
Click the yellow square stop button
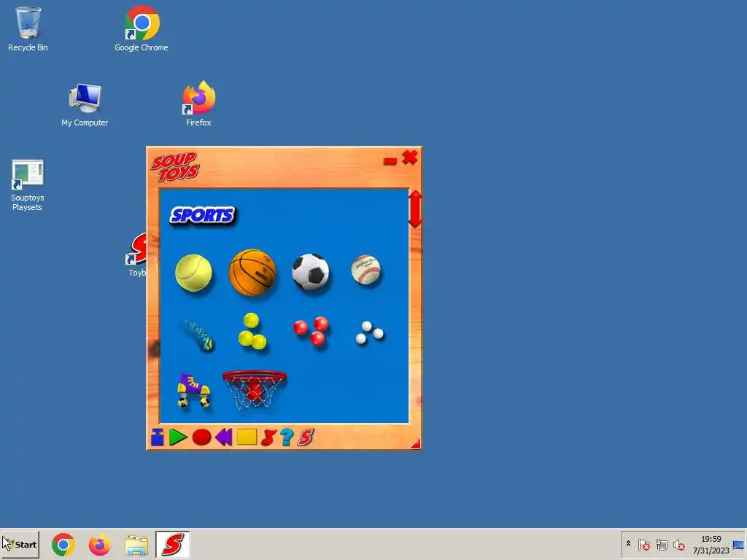[247, 437]
